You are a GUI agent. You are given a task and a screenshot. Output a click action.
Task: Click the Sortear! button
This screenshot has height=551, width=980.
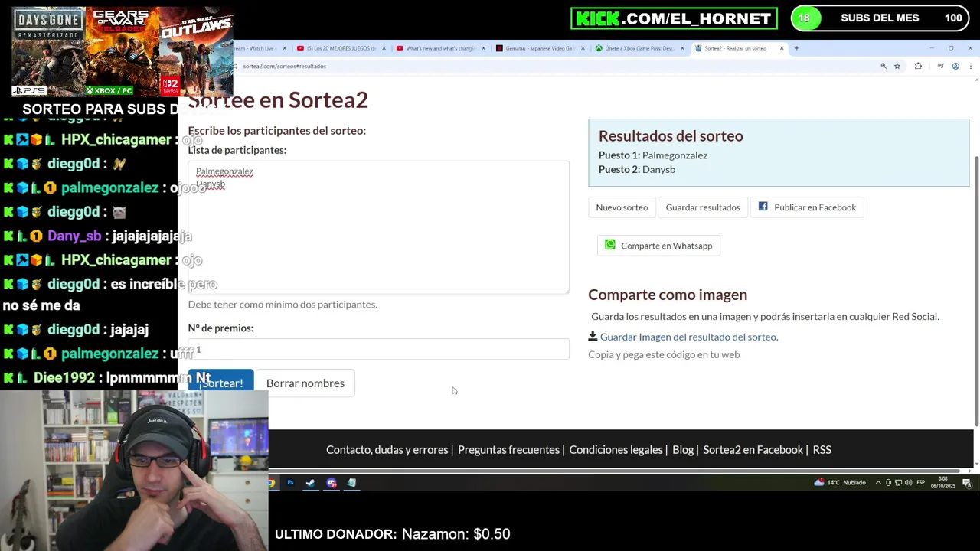point(220,382)
